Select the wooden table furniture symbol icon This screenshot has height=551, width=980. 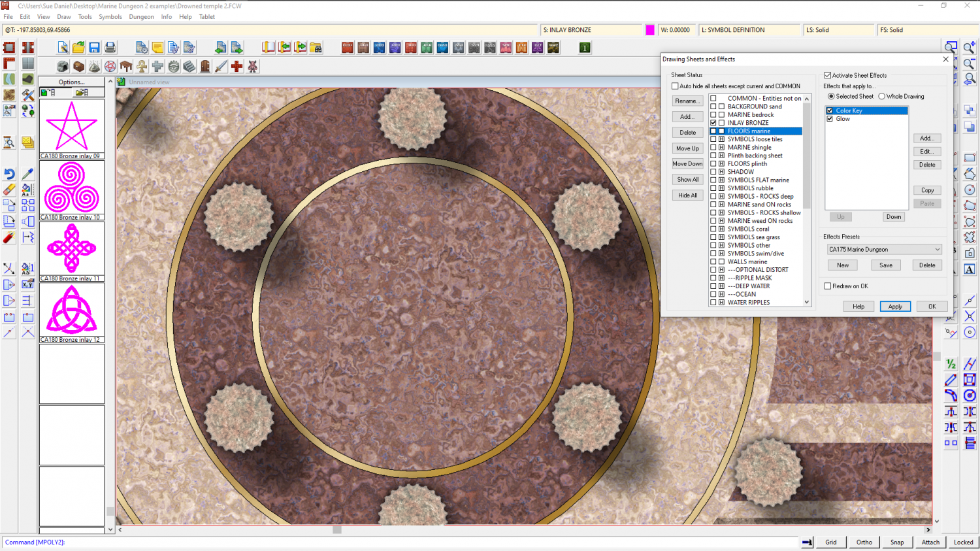point(126,67)
